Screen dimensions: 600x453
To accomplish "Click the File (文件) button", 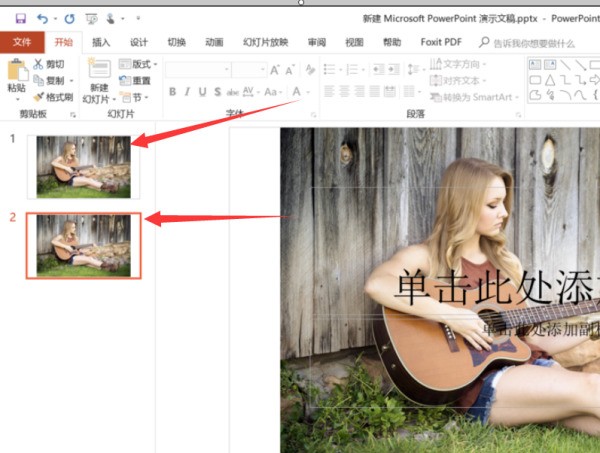I will tap(22, 43).
